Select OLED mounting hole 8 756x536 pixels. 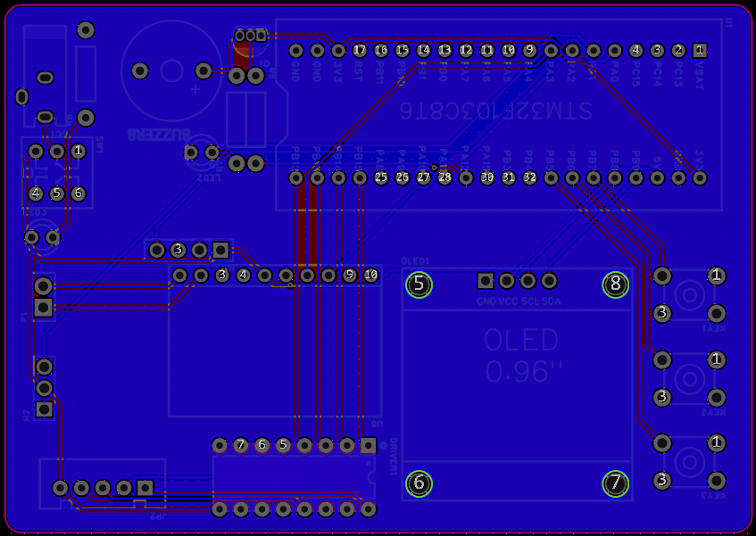pos(616,284)
